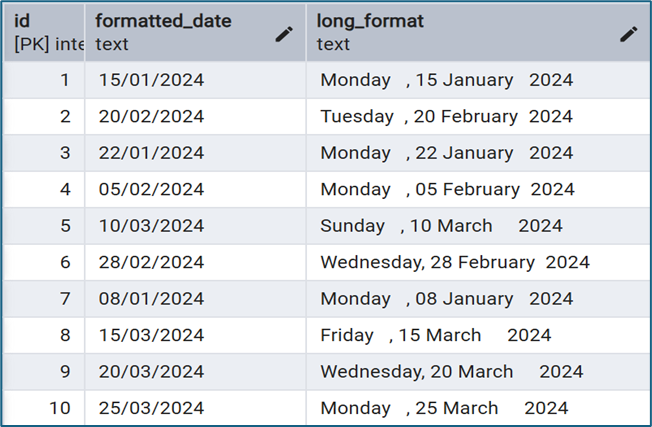Select the id column header
Viewport: 652px width, 427px height.
point(44,33)
